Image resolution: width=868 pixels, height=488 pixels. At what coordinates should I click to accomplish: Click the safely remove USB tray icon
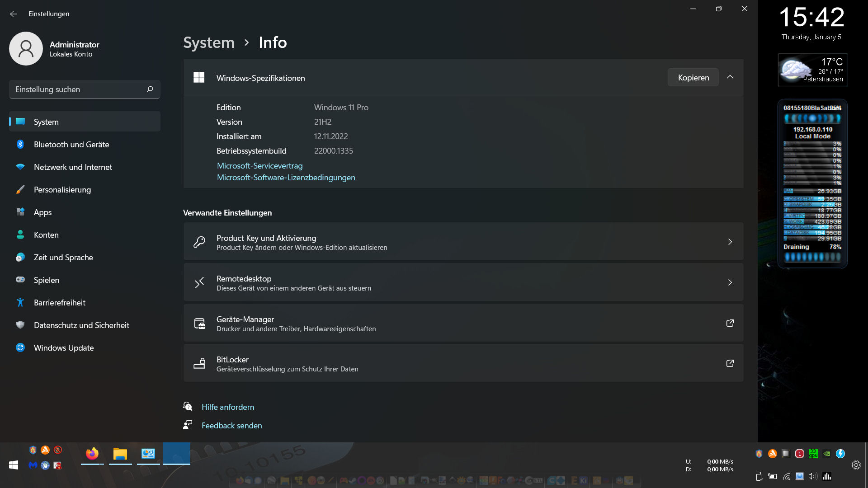(759, 476)
